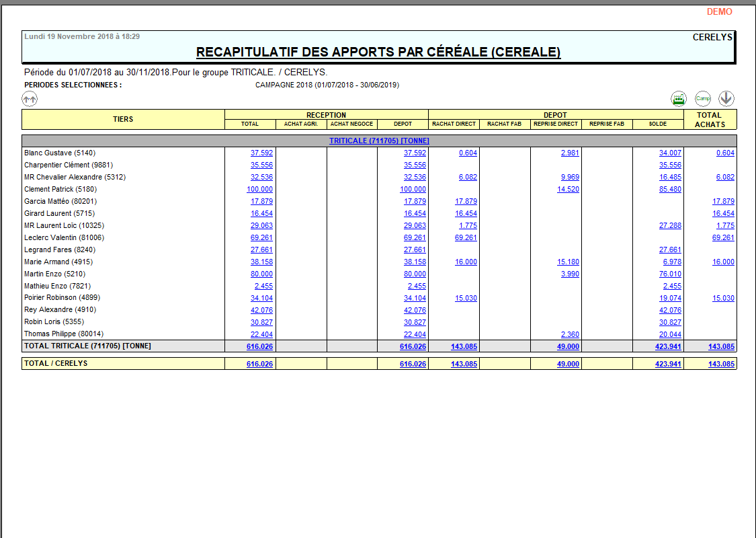
Task: Click Clement Patrick's reprise direct value 14.520
Action: coord(568,190)
